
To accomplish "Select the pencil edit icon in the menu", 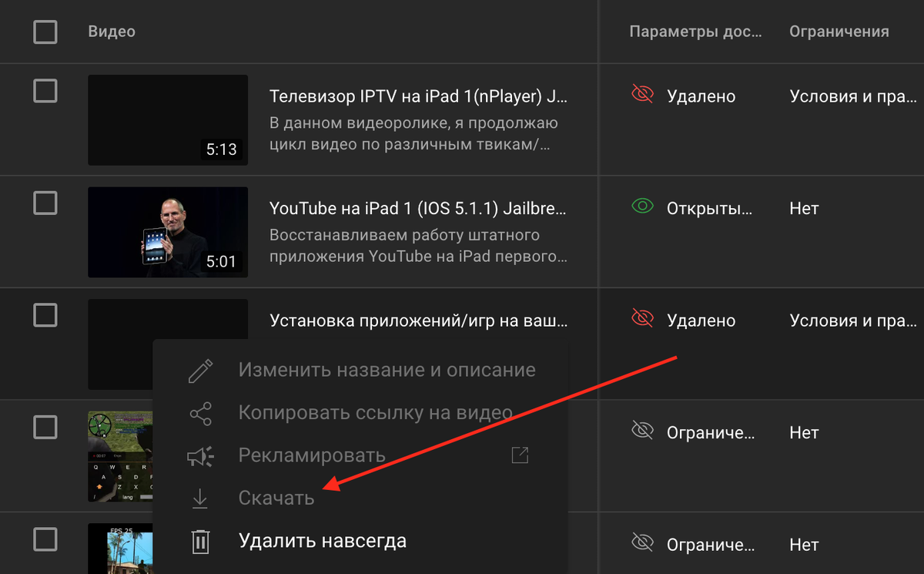I will (200, 370).
